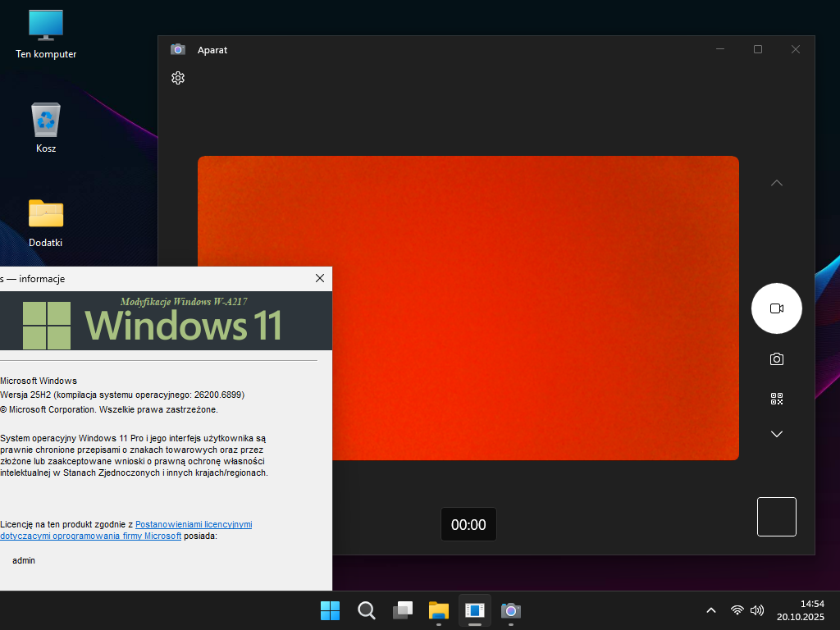
Task: Switch to photo mode camera icon
Action: [776, 359]
